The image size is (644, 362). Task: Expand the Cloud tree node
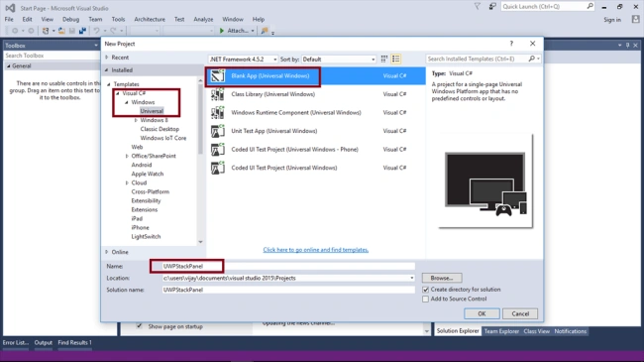[x=127, y=182]
